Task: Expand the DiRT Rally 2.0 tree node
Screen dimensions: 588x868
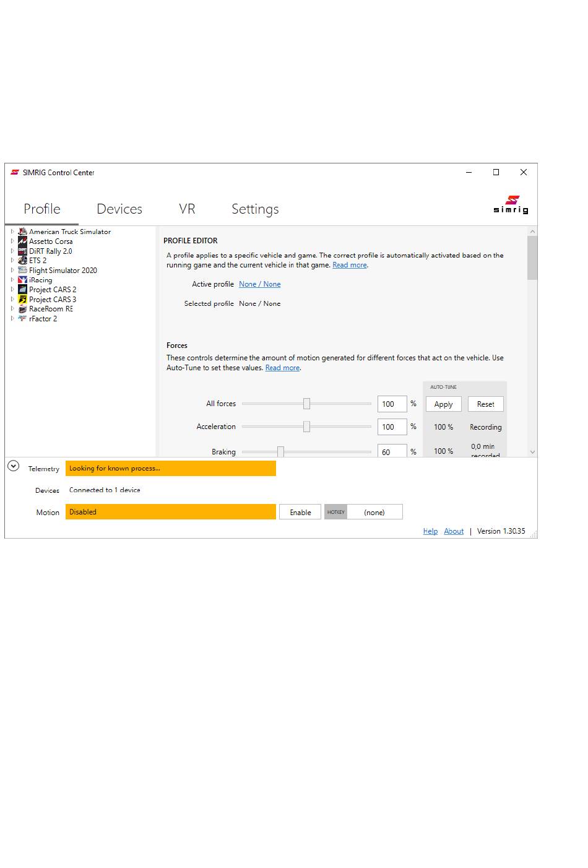Action: pyautogui.click(x=12, y=251)
